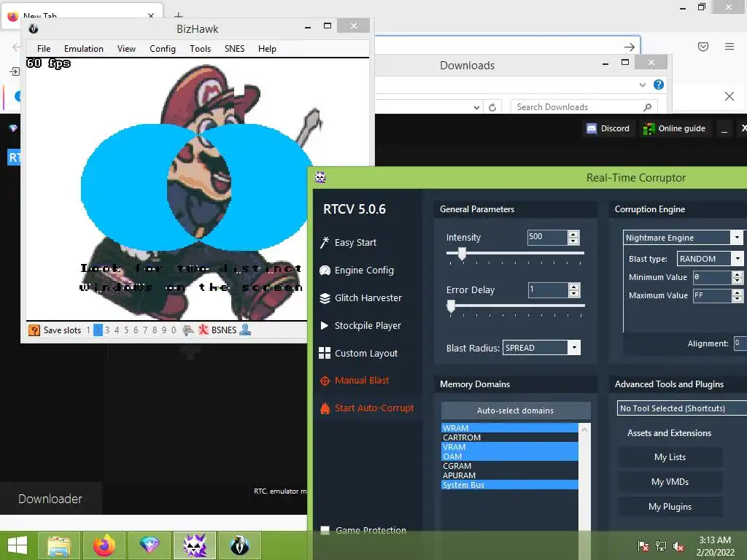Click the blue profile icon in BizHawk status bar

tap(245, 330)
